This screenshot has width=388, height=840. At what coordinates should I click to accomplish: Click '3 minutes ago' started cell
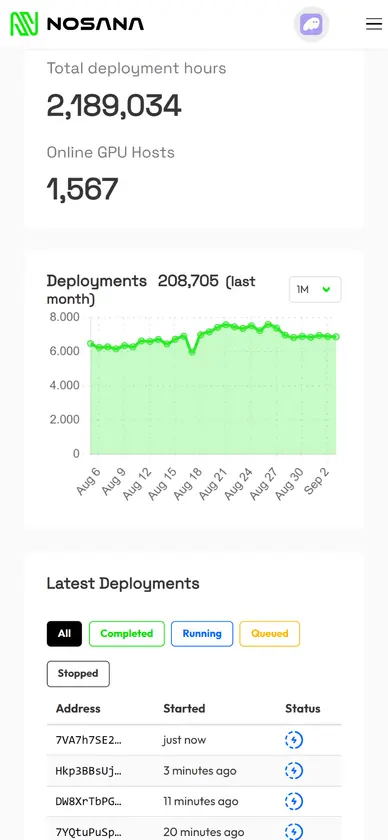200,771
